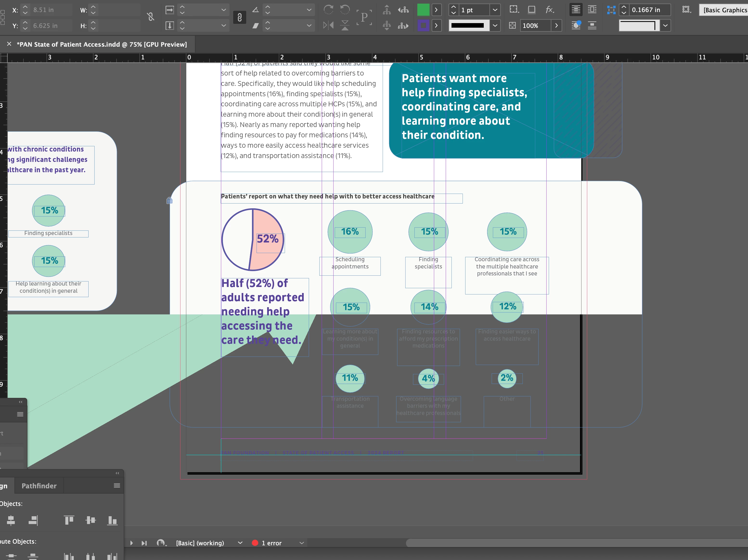Open the stroke weight 1 pt dropdown
Screen dimensions: 748x560
[x=495, y=10]
